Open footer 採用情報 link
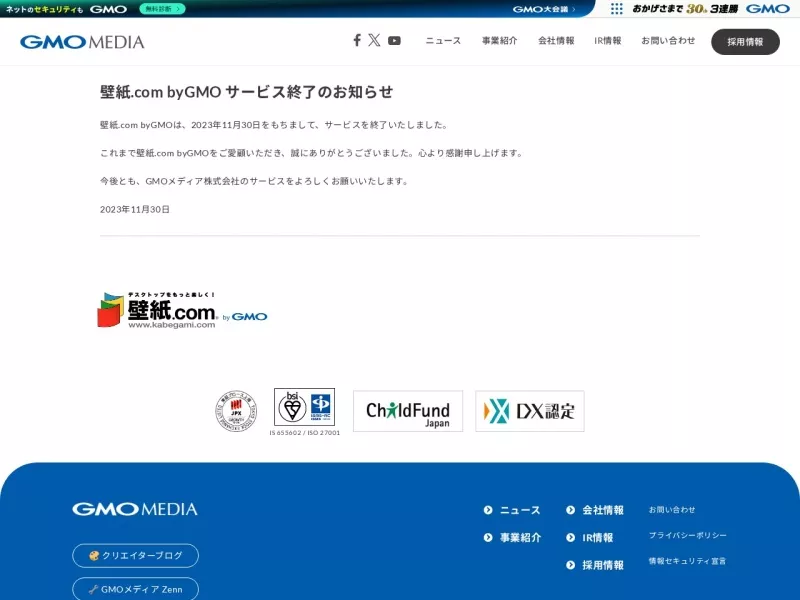The height and width of the screenshot is (600, 800). [x=603, y=565]
